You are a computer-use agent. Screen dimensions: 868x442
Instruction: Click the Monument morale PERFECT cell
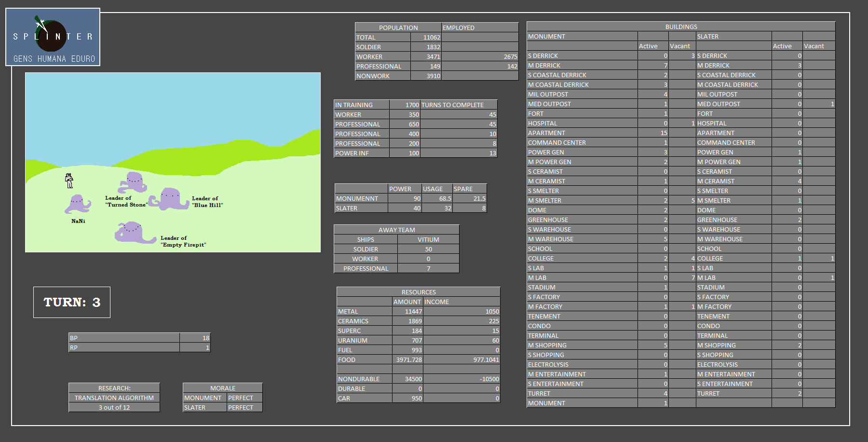[x=244, y=398]
